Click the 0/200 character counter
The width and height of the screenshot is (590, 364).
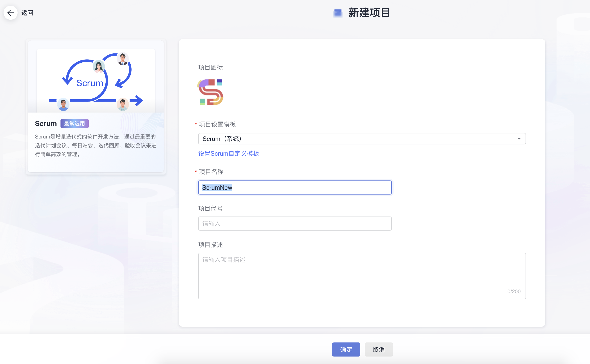[514, 291]
